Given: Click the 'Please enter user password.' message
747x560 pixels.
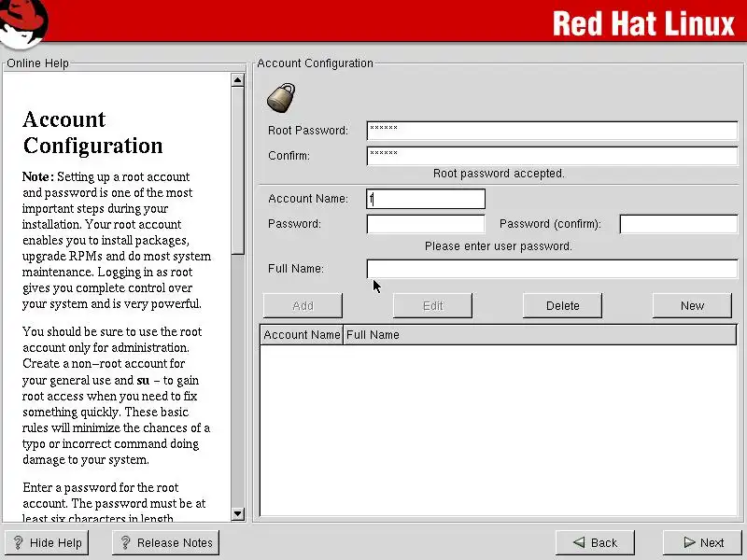Looking at the screenshot, I should click(499, 246).
